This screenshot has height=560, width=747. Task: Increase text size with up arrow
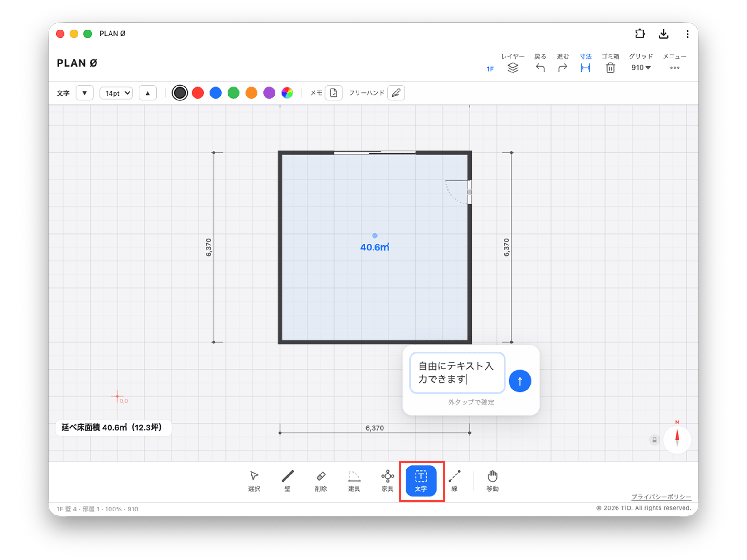[x=148, y=93]
